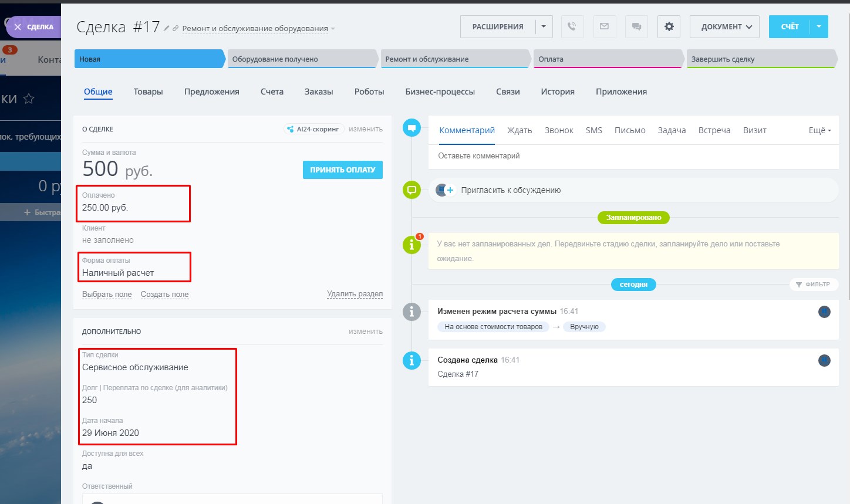850x504 pixels.
Task: Open the ДОКУМЕНТ dropdown
Action: coord(724,26)
